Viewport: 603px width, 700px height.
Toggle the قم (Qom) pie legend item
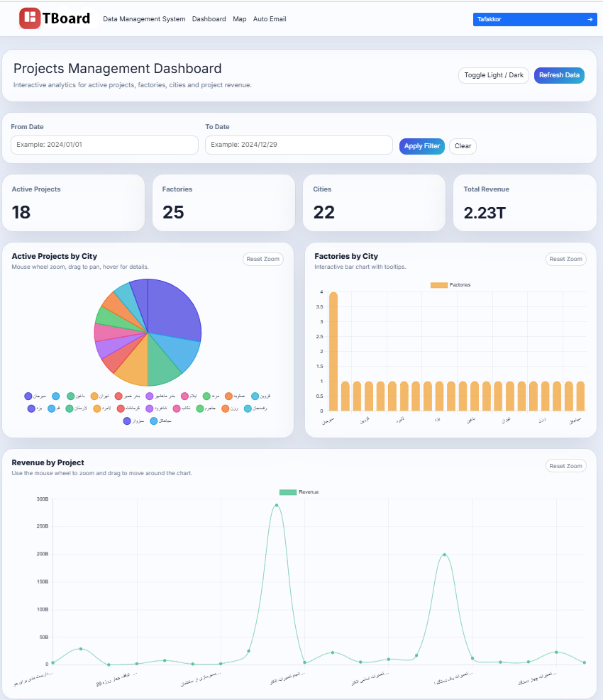coord(54,409)
